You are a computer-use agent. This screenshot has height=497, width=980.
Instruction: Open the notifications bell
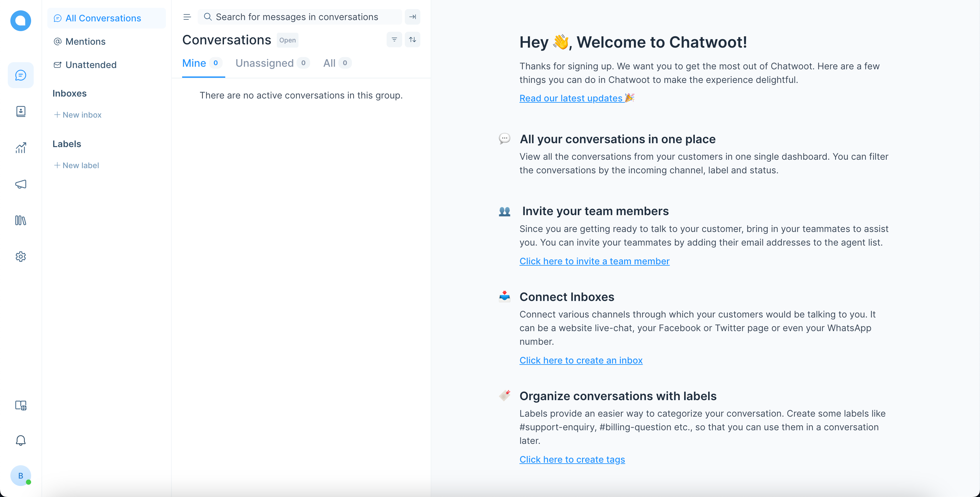tap(20, 440)
